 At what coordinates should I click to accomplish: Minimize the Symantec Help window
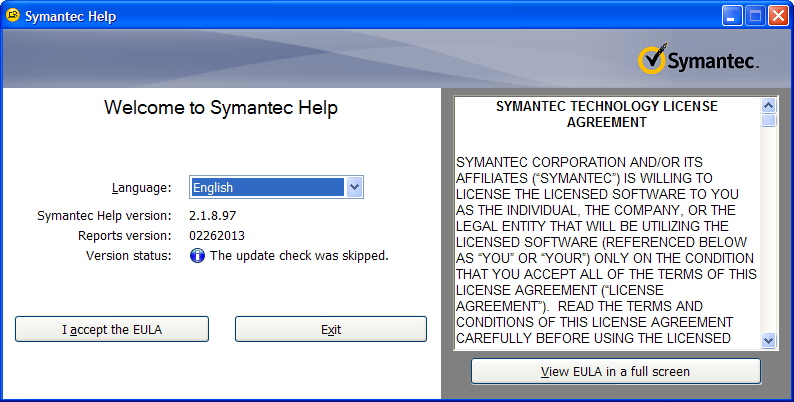pos(732,16)
